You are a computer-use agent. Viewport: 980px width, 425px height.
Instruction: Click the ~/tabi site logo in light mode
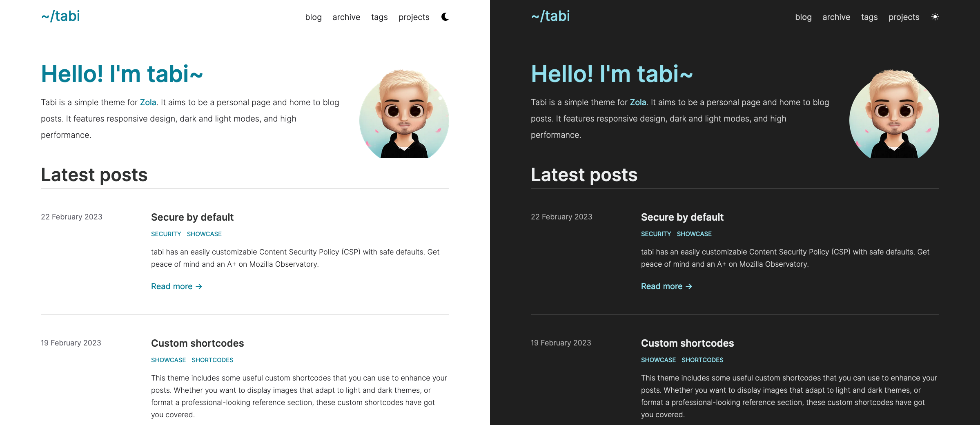(60, 16)
